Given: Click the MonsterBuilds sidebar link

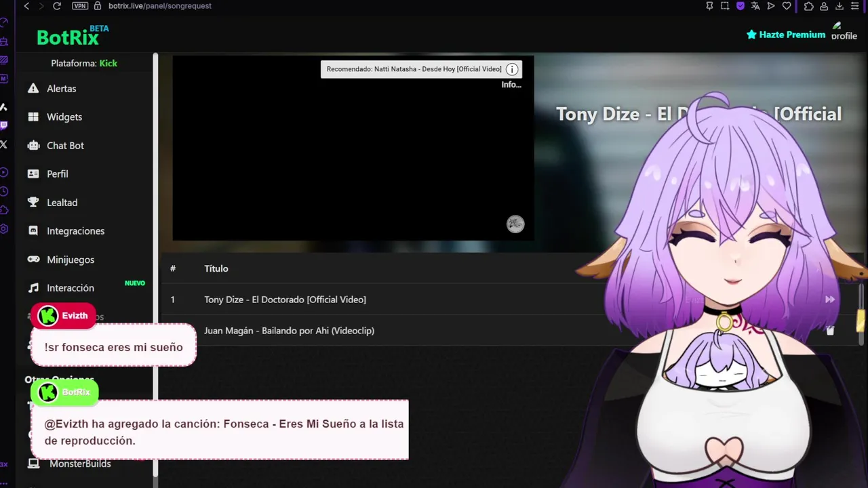Looking at the screenshot, I should pos(80,464).
